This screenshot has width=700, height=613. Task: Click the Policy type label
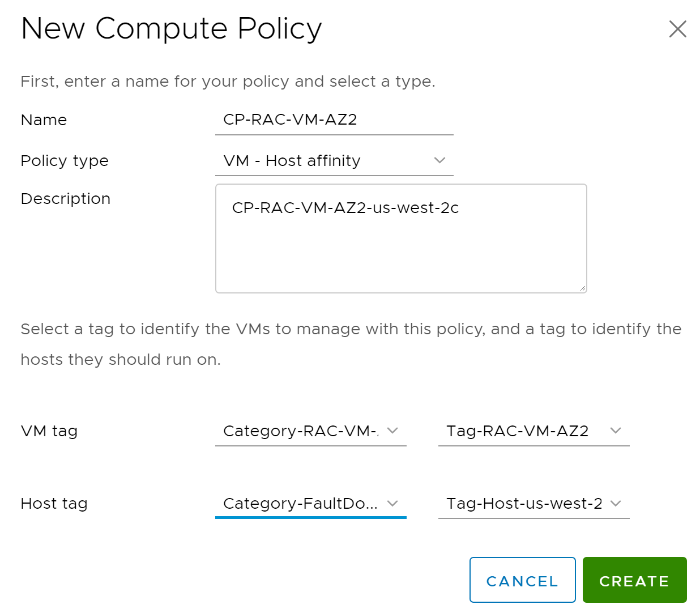point(65,161)
